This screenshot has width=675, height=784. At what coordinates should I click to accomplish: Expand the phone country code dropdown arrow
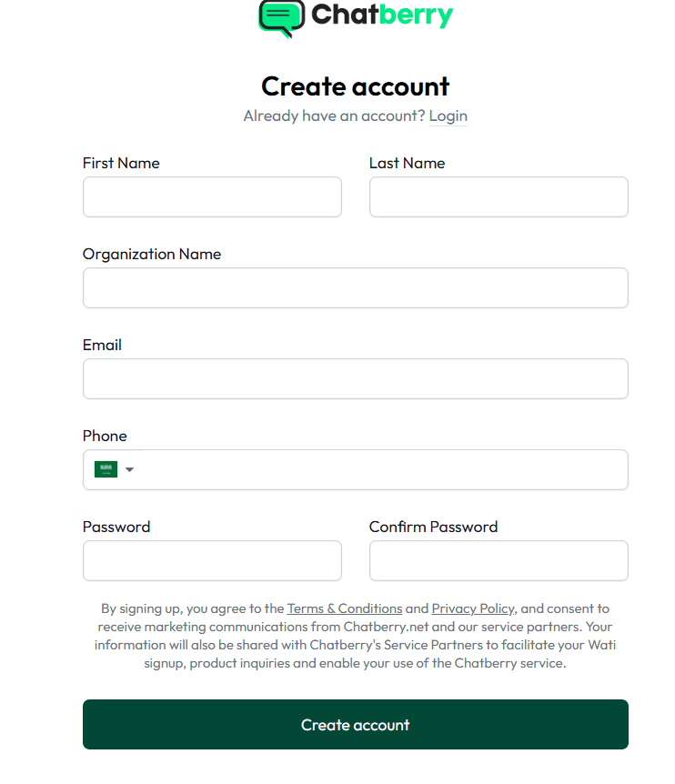click(129, 469)
